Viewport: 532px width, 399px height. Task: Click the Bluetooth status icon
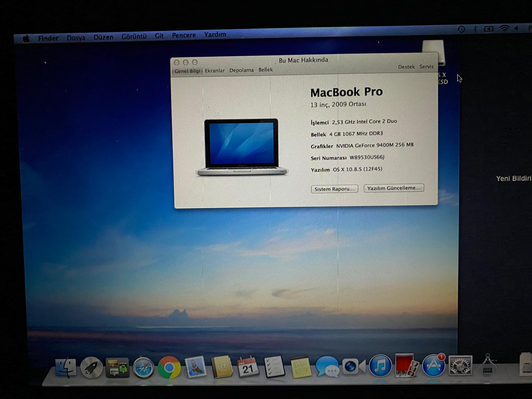pyautogui.click(x=475, y=29)
